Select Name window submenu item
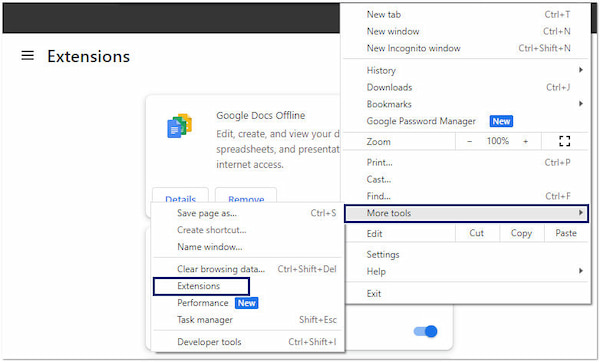 pos(248,247)
